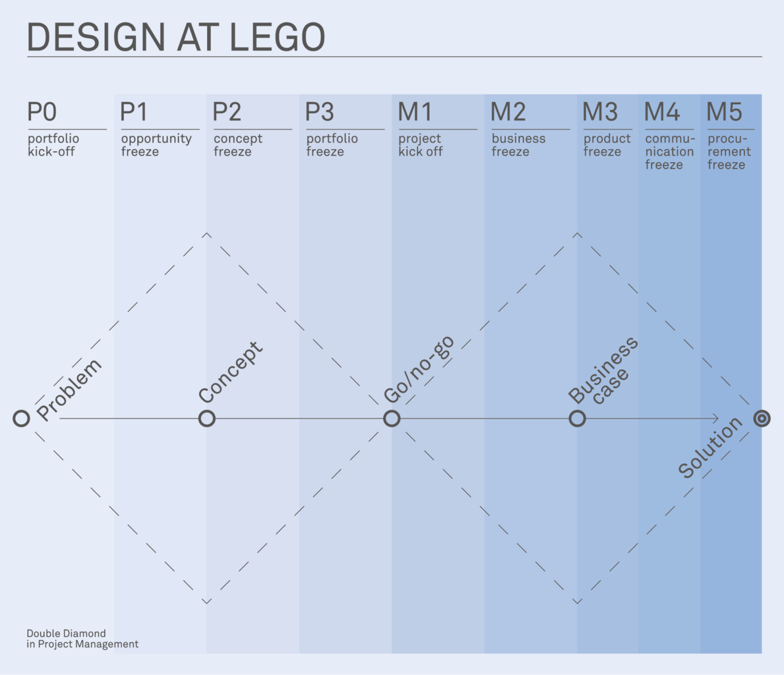Click the top apex of the first diamond
Viewport: 784px width, 675px height.
point(207,234)
